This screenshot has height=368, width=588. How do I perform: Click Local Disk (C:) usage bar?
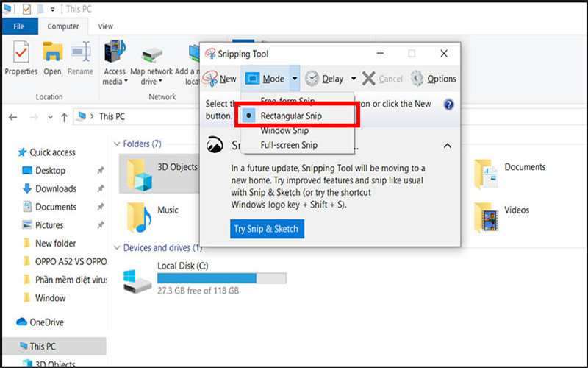click(x=222, y=278)
